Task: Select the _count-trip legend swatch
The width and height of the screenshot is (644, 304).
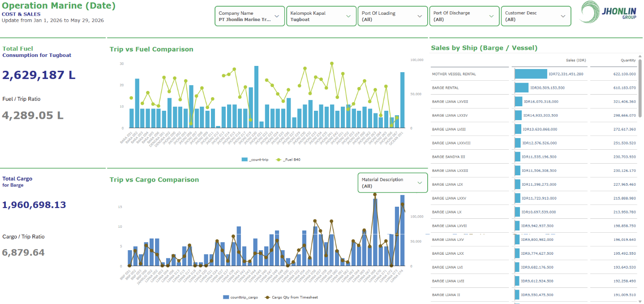Action: click(x=245, y=159)
